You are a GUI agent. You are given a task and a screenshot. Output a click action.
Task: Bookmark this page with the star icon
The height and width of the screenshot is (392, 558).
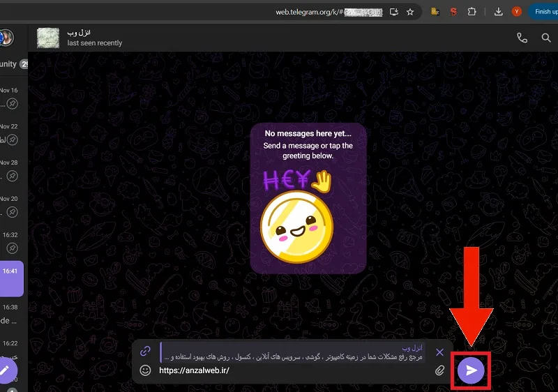410,12
